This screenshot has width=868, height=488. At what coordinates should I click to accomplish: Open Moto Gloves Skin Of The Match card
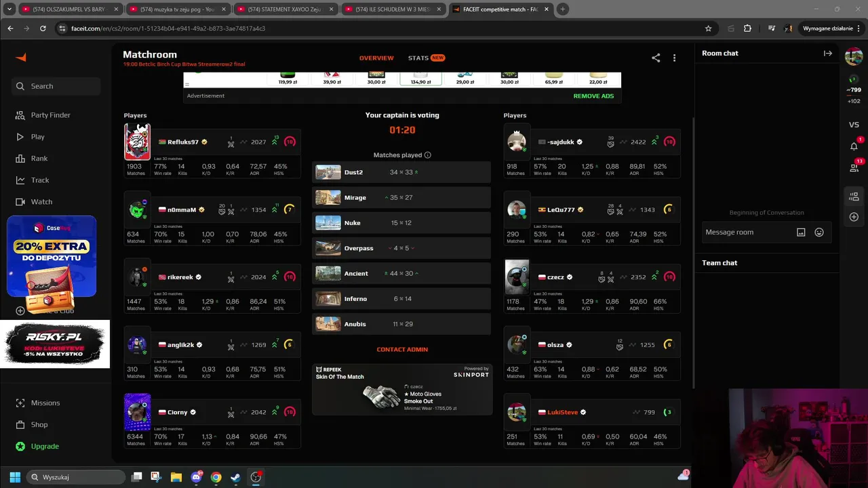click(x=402, y=389)
